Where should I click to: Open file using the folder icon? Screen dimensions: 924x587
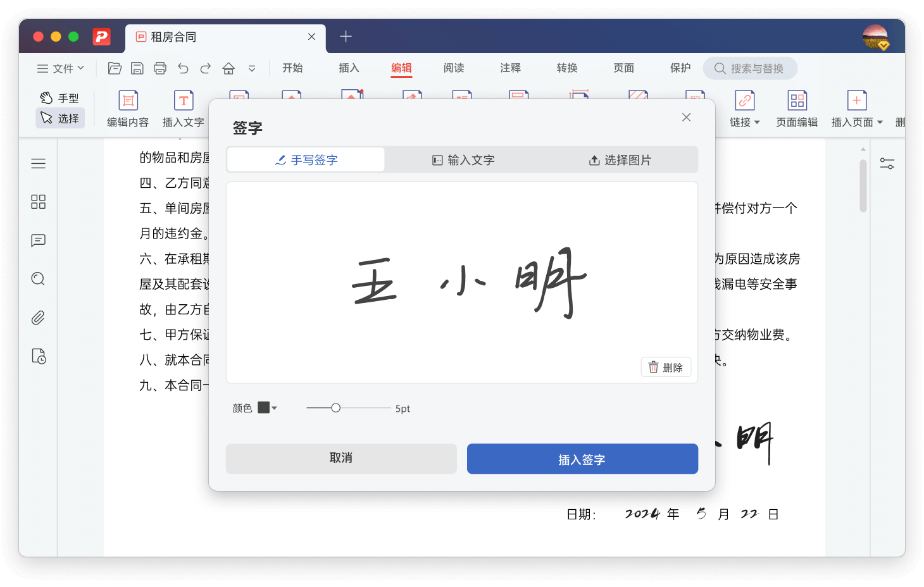(x=115, y=68)
